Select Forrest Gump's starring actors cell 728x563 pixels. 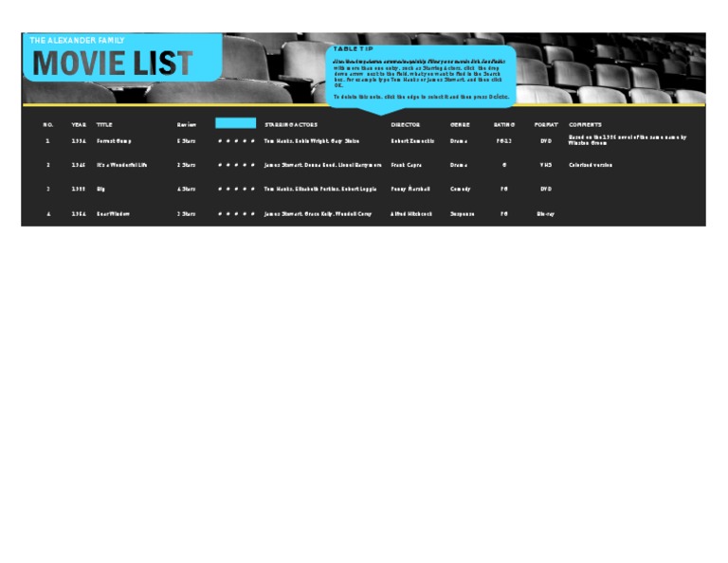pos(312,141)
